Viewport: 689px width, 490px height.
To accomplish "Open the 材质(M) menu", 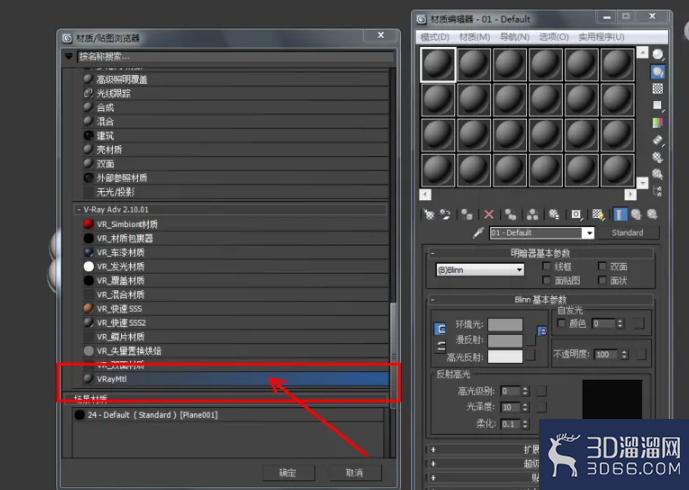I will (475, 37).
